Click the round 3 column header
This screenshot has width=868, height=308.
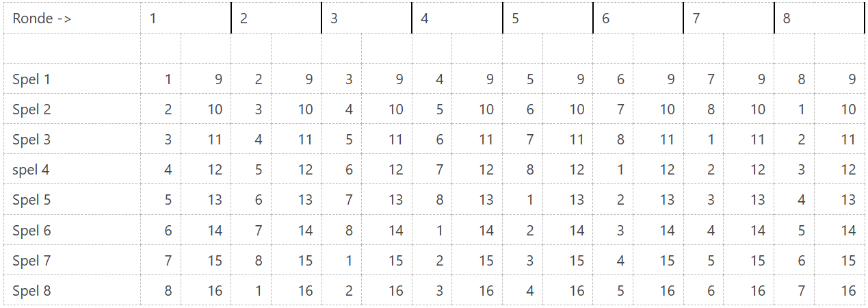334,18
